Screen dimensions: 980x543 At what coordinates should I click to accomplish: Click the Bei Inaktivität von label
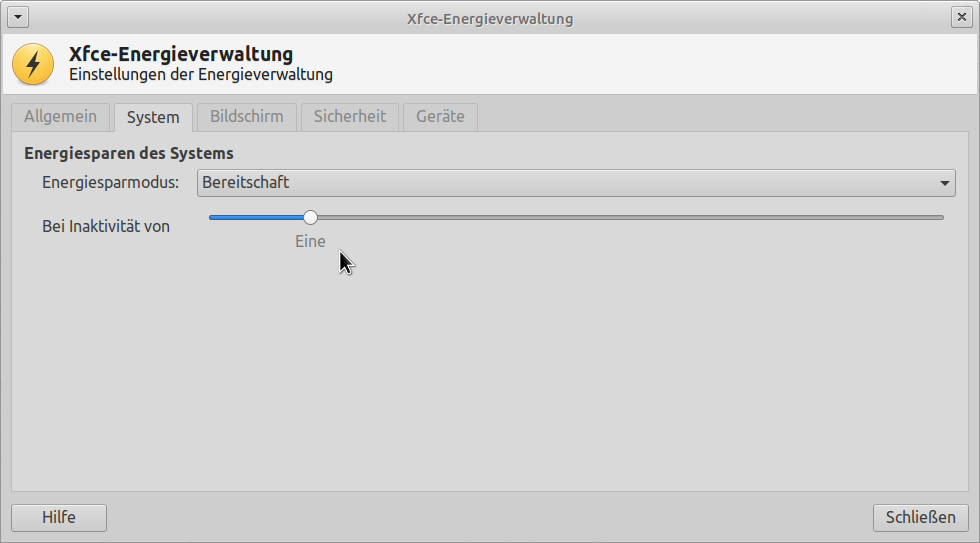tap(106, 226)
